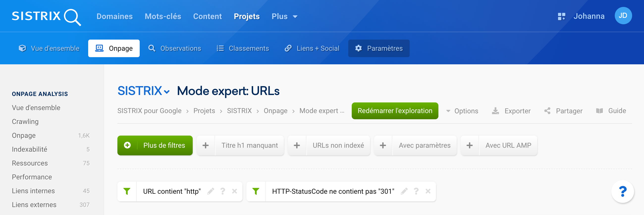
Task: Add the Titre h1 manquant filter via plus
Action: pos(206,145)
